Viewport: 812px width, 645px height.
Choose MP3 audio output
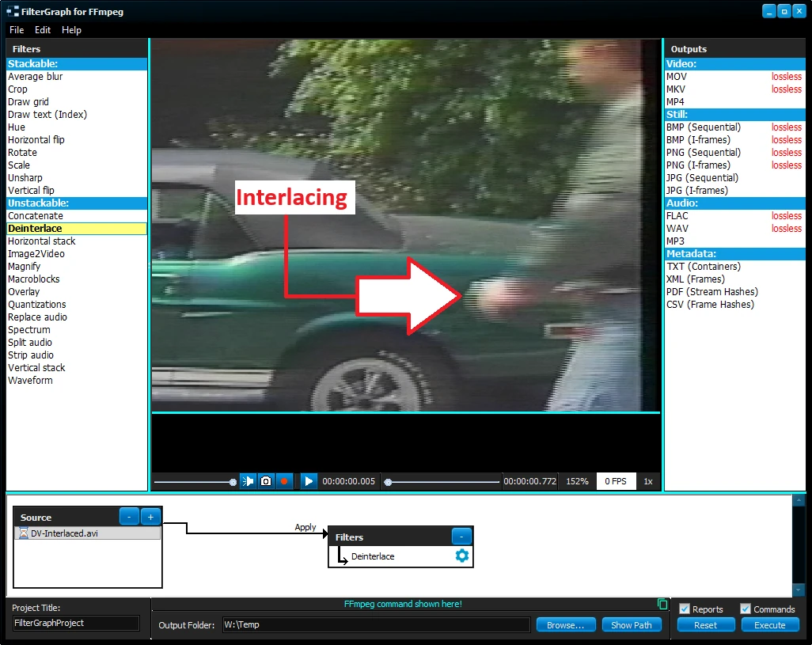point(735,241)
